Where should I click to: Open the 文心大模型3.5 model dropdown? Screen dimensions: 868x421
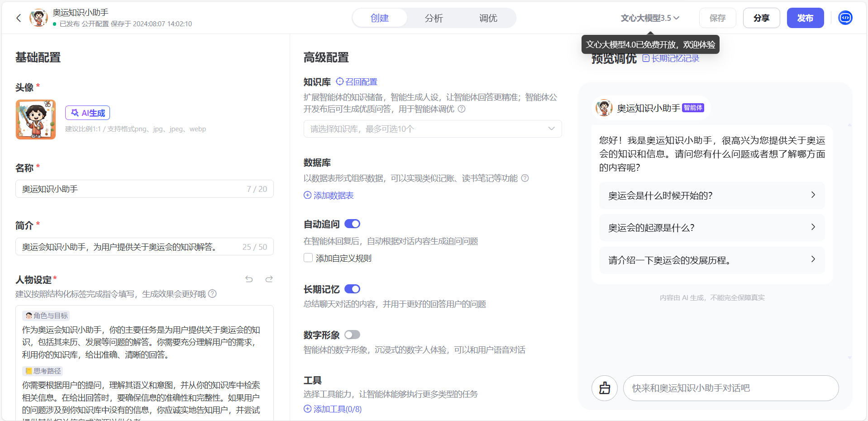coord(650,18)
